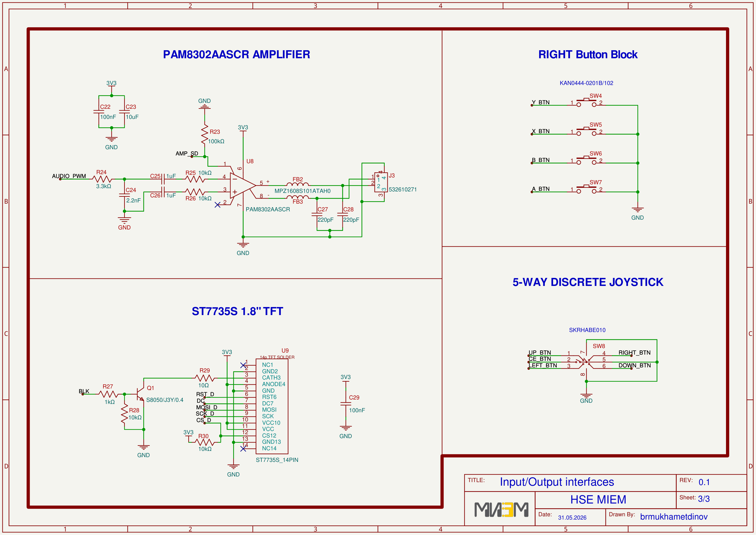Click the C24 2.2nF capacitor symbol

click(124, 195)
